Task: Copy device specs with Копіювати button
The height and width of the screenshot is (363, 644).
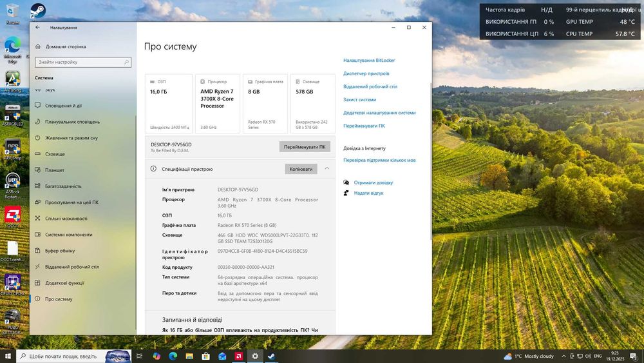Action: click(x=301, y=169)
